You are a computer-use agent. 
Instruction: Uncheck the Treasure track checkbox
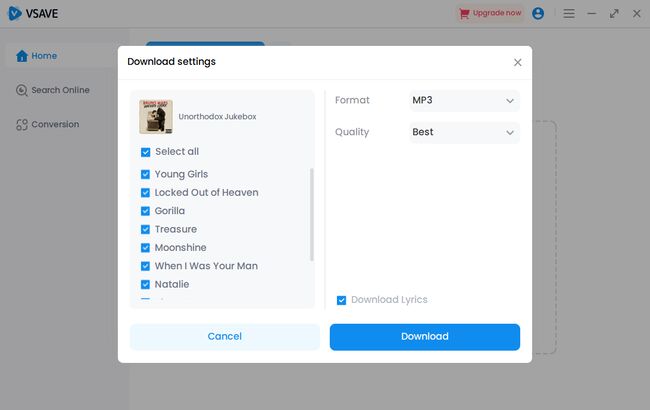tap(146, 229)
